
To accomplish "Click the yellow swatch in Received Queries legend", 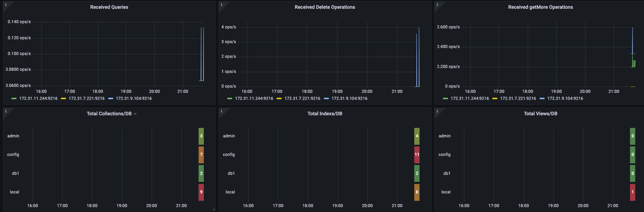I will click(x=63, y=98).
